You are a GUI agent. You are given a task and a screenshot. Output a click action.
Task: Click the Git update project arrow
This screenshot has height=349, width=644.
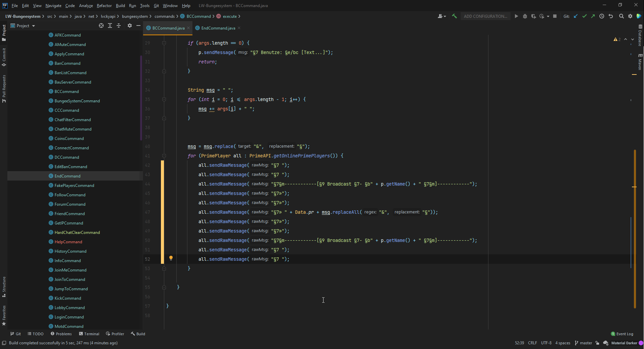tap(576, 16)
